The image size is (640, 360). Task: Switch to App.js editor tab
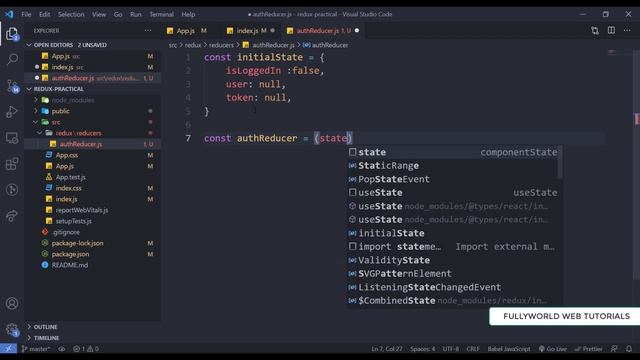pyautogui.click(x=187, y=31)
